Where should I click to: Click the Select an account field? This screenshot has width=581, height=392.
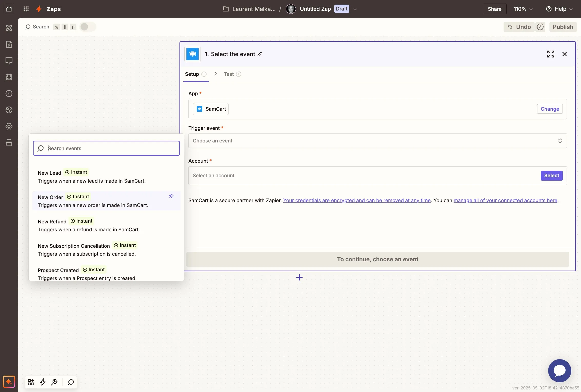coord(377,176)
